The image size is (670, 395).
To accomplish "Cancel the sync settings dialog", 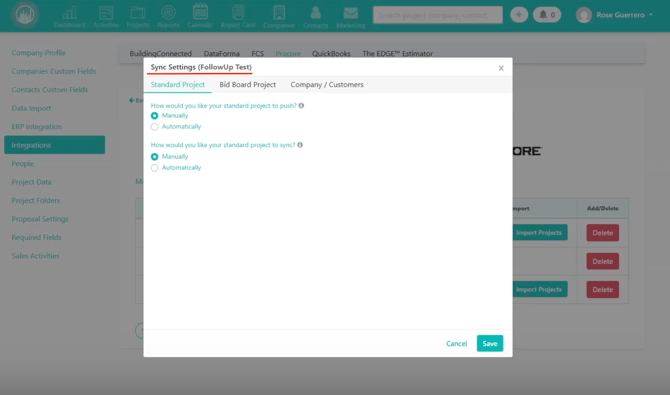I will pyautogui.click(x=456, y=344).
